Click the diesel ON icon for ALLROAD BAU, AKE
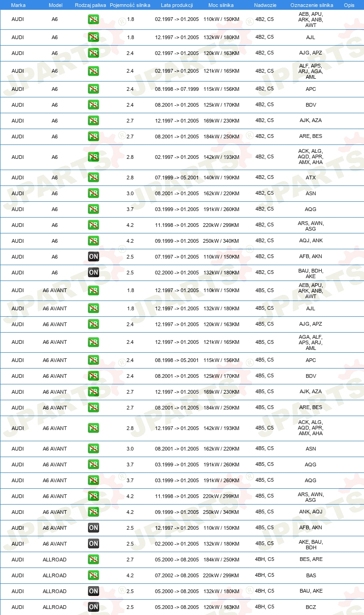Image resolution: width=364 pixels, height=615 pixels. click(94, 591)
